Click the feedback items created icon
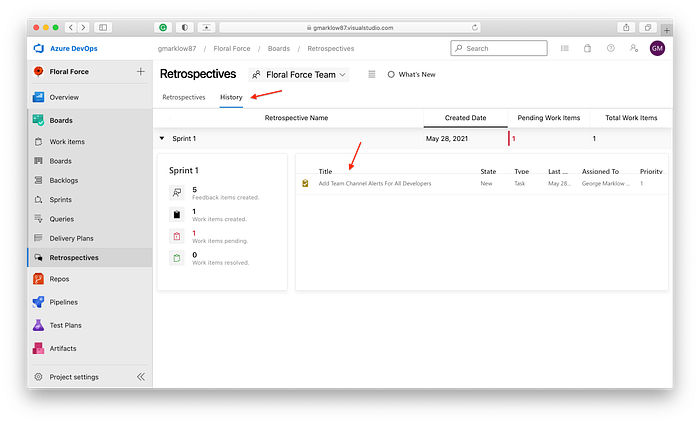 click(x=177, y=193)
